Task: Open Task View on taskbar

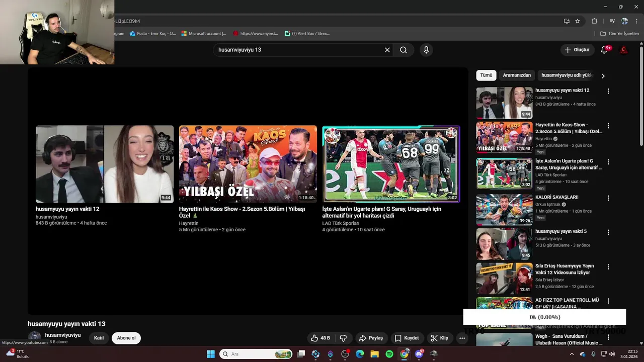Action: [301, 354]
